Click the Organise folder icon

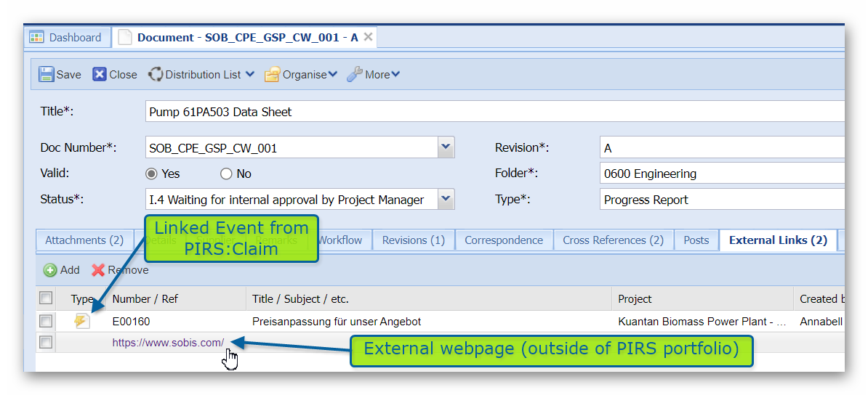[272, 74]
